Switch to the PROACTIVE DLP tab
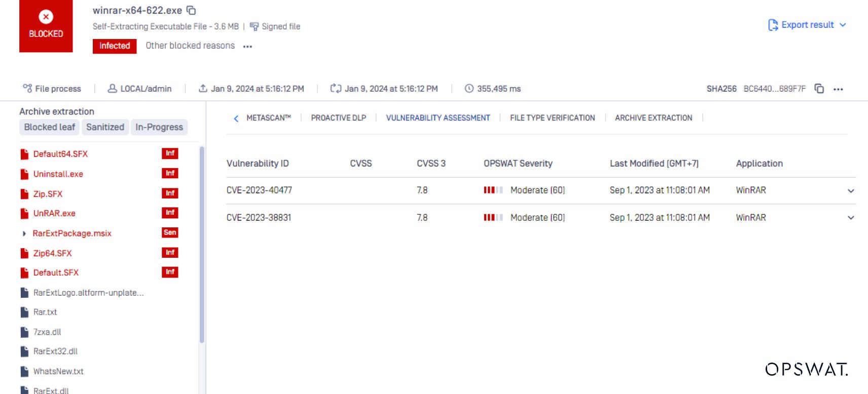The height and width of the screenshot is (394, 868). (338, 118)
